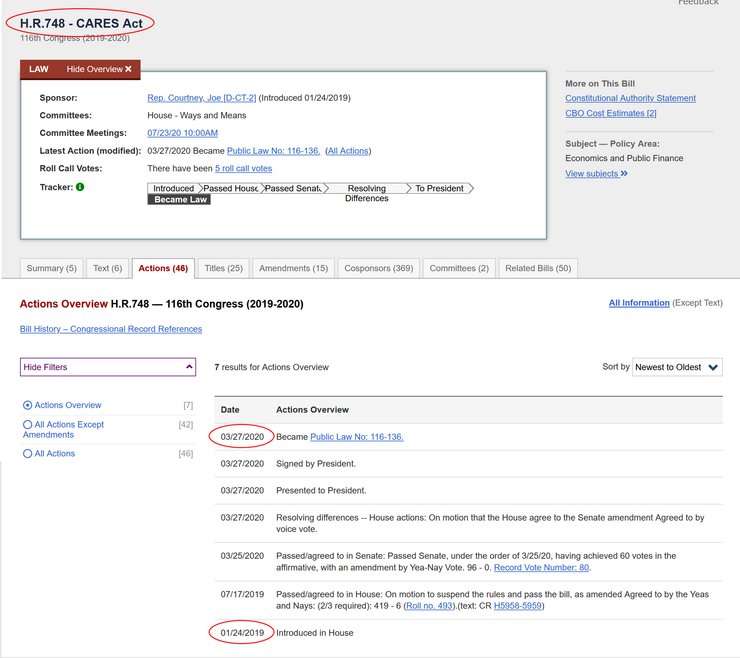
Task: Click the 'Signed by President.' row text
Action: tap(316, 464)
